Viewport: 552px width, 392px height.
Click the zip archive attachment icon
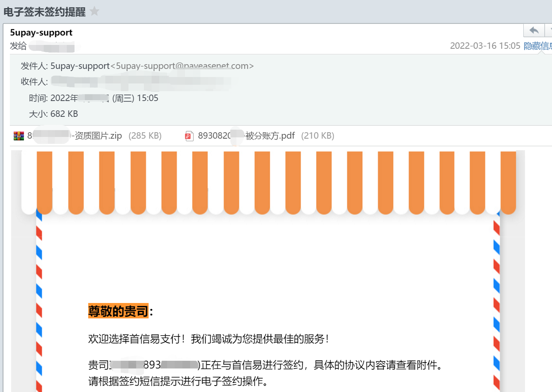[19, 136]
